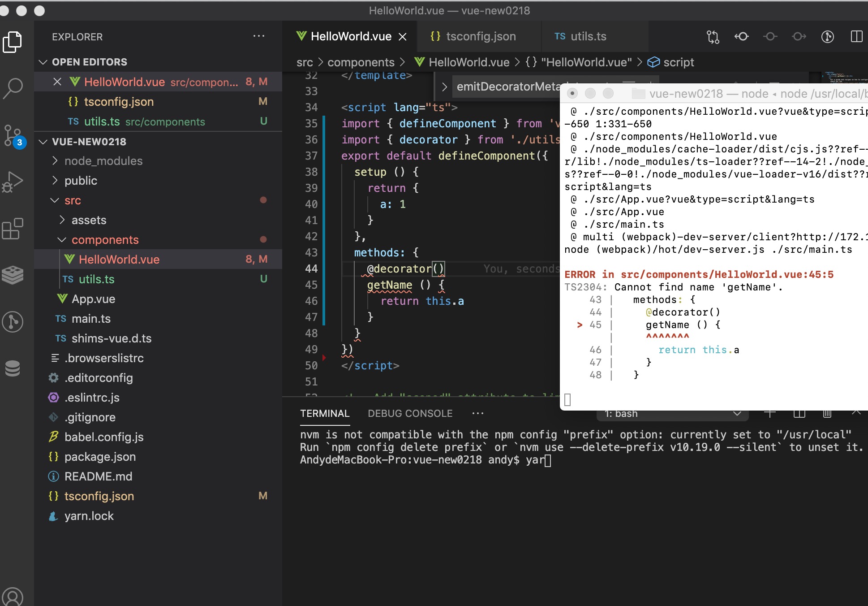Screen dimensions: 868x606
Task: Click the src breadcrumb segment
Action: point(305,62)
